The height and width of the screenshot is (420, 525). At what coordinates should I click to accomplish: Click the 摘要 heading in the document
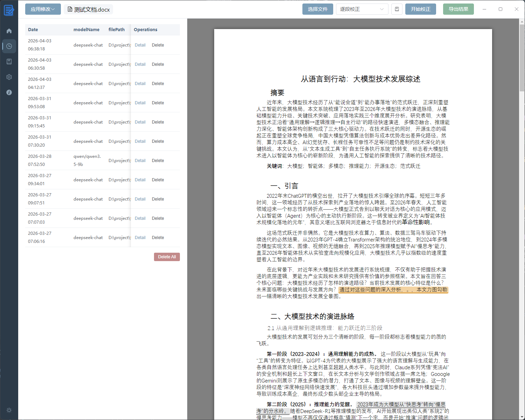277,93
